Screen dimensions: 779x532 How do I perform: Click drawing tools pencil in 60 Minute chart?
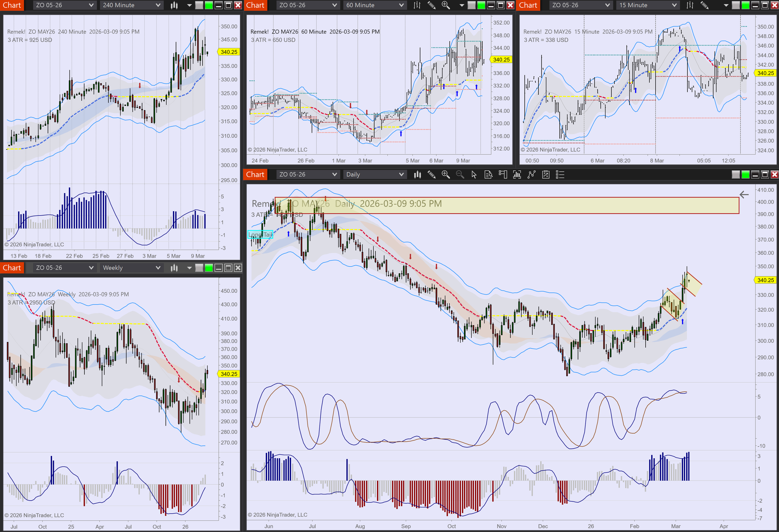click(431, 5)
